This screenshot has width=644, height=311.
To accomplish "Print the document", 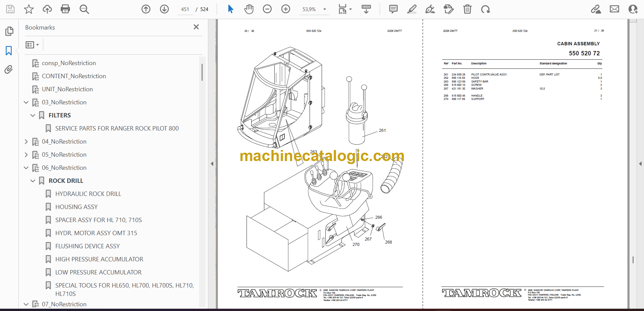I will pos(65,9).
